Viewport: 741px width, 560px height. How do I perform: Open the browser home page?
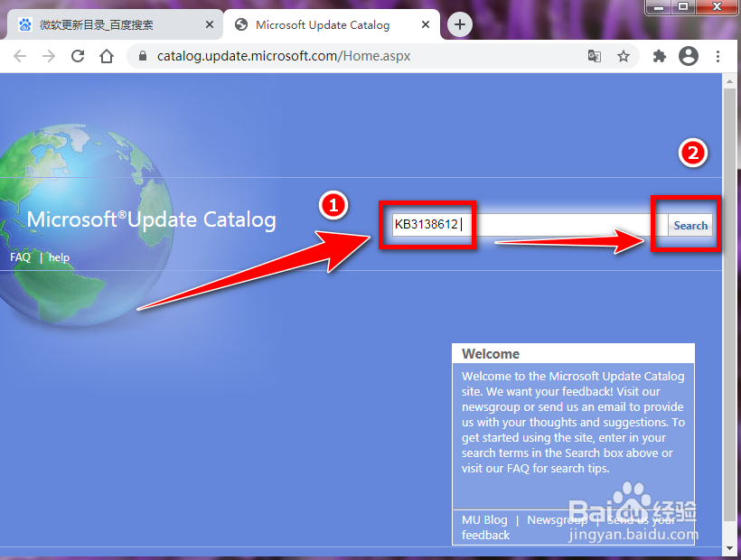pyautogui.click(x=107, y=56)
